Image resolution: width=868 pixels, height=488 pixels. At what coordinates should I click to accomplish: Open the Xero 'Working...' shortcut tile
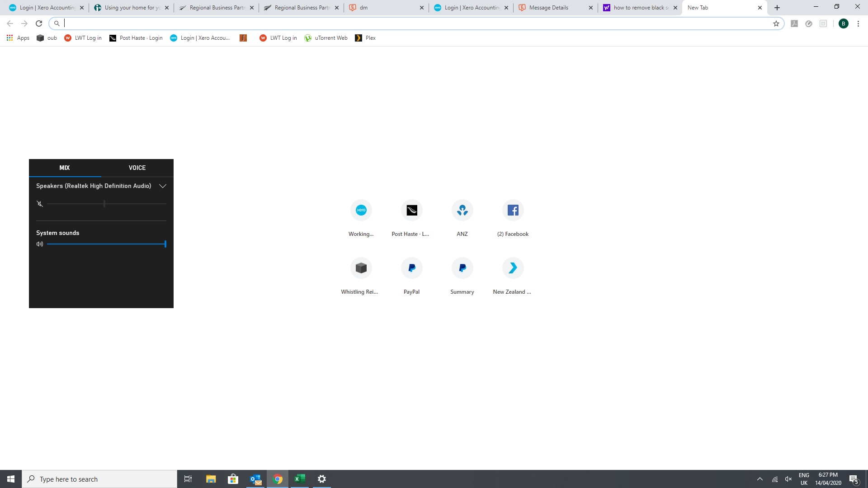(361, 218)
